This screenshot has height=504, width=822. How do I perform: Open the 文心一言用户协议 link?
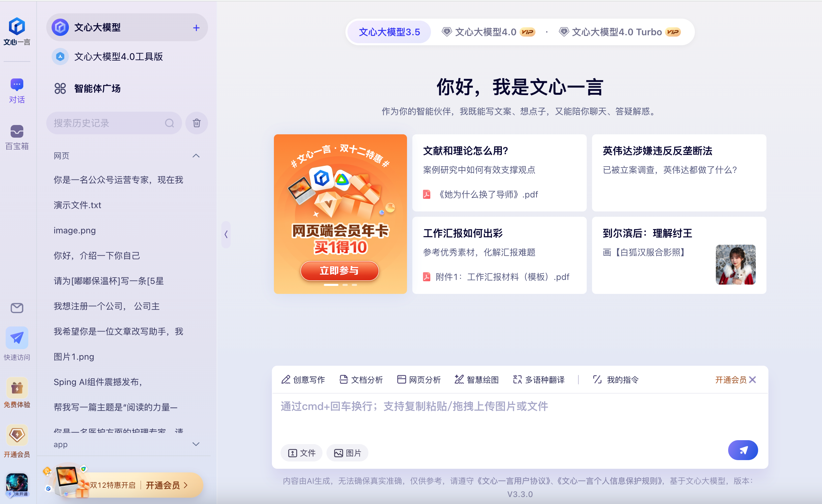(514, 481)
